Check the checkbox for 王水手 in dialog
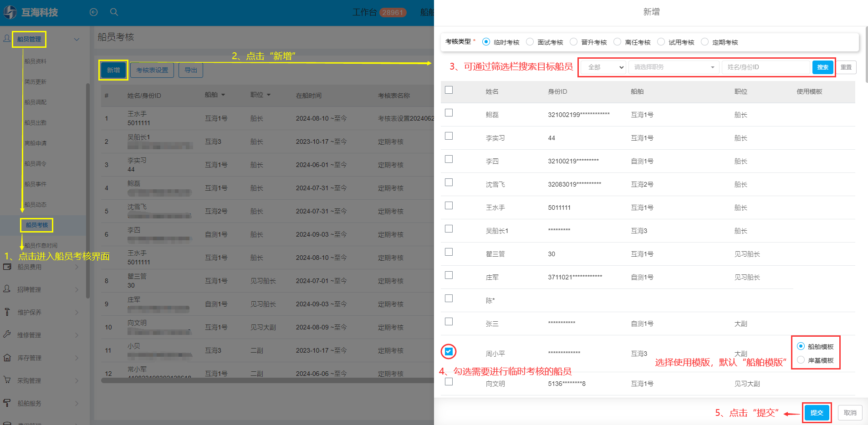The width and height of the screenshot is (868, 425). [449, 206]
